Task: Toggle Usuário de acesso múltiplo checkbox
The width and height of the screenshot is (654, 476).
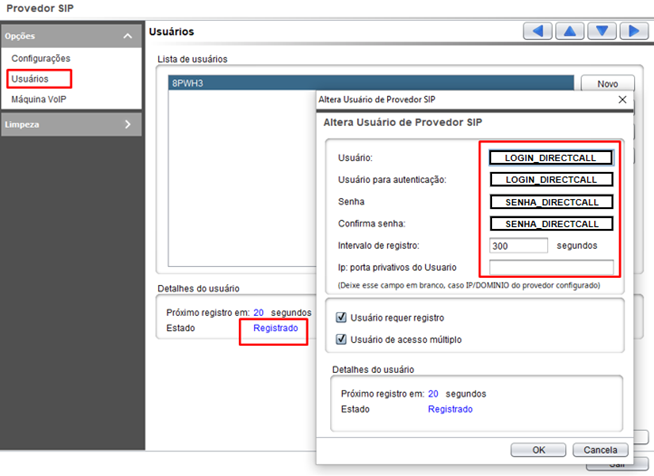Action: click(x=341, y=339)
